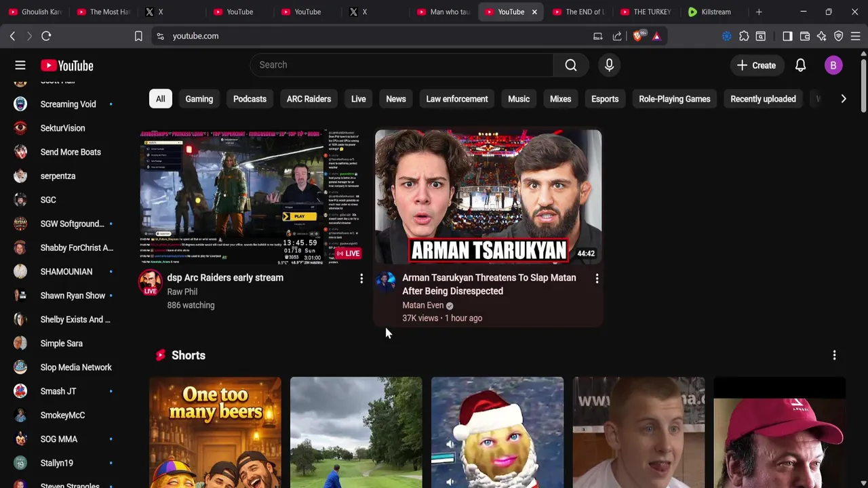This screenshot has width=868, height=488.
Task: Select the News filter chip
Action: 396,99
